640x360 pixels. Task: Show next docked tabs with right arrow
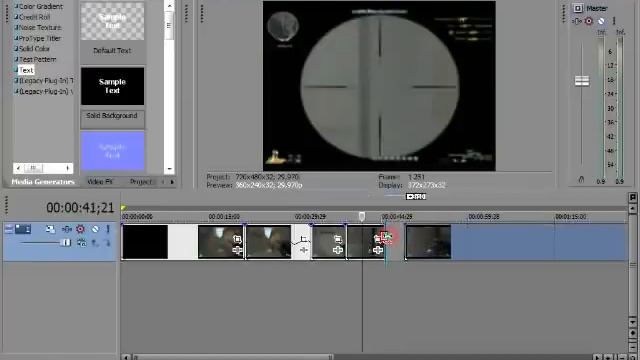pyautogui.click(x=172, y=182)
